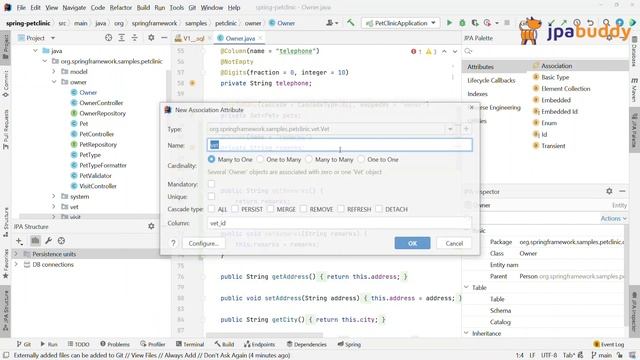The image size is (640, 360).
Task: Open the File menu
Action: click(21, 7)
